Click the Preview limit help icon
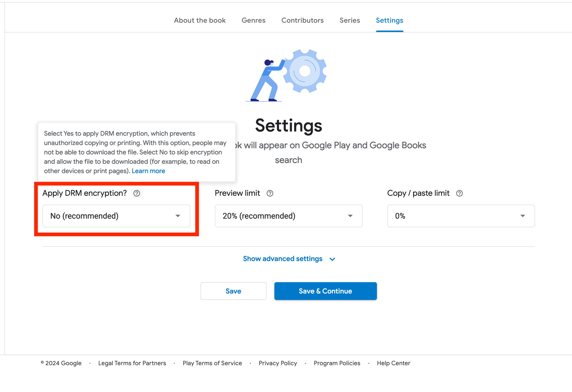This screenshot has width=572, height=392. point(270,193)
